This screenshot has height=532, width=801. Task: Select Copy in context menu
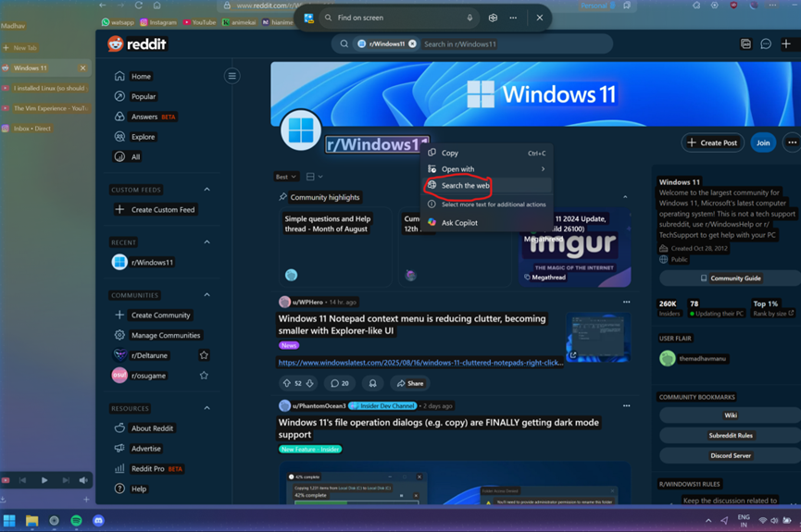click(487, 153)
